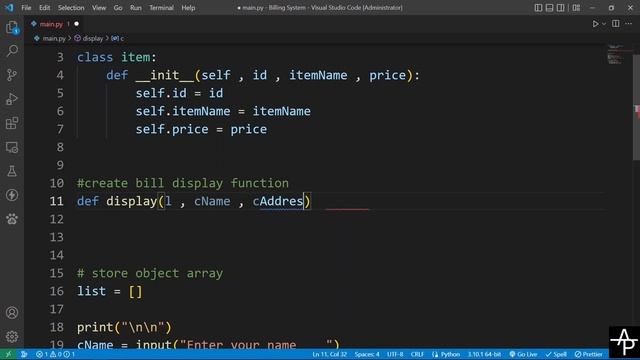This screenshot has width=640, height=360.
Task: Open the remote window indicator in status bar
Action: 9,354
